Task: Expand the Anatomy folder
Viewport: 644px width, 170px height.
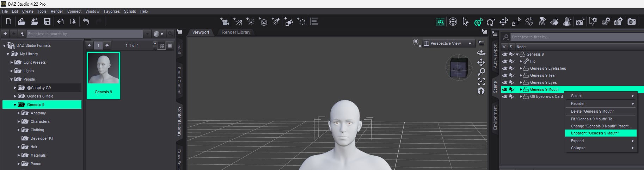Action: (x=18, y=113)
